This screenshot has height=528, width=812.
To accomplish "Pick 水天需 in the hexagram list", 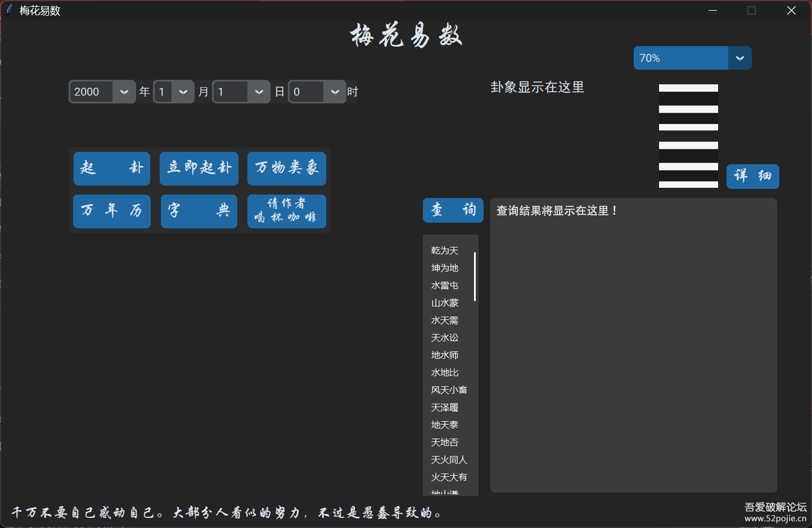I will (x=445, y=321).
